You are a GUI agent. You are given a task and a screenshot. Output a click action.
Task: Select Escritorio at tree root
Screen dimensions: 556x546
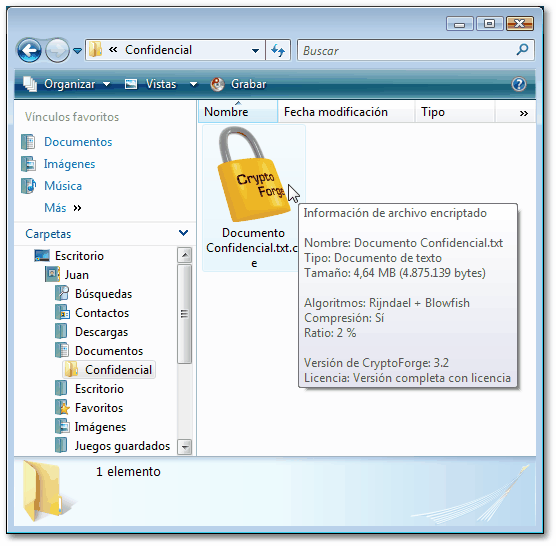click(79, 256)
